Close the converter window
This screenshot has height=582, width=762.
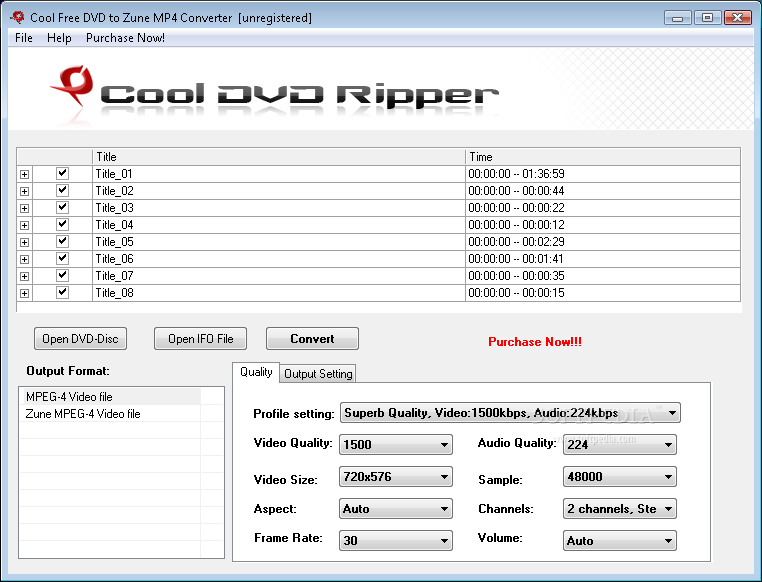tap(738, 17)
